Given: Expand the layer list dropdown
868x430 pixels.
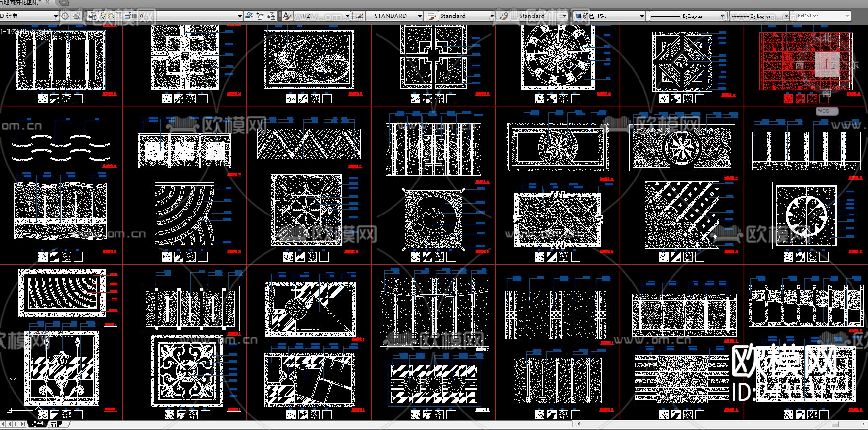Looking at the screenshot, I should 240,16.
